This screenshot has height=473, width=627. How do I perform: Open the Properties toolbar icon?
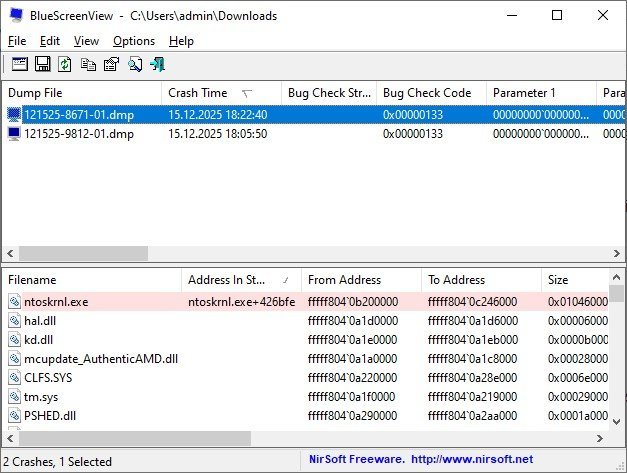pos(111,64)
